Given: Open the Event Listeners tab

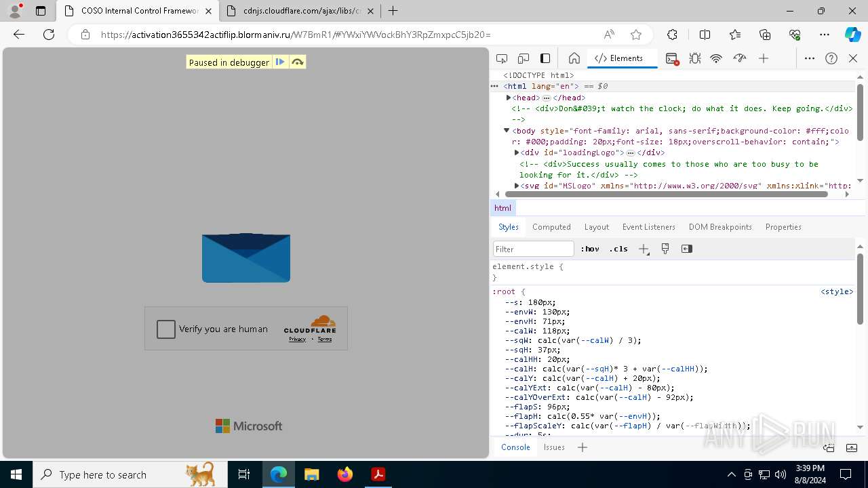Looking at the screenshot, I should [x=649, y=227].
